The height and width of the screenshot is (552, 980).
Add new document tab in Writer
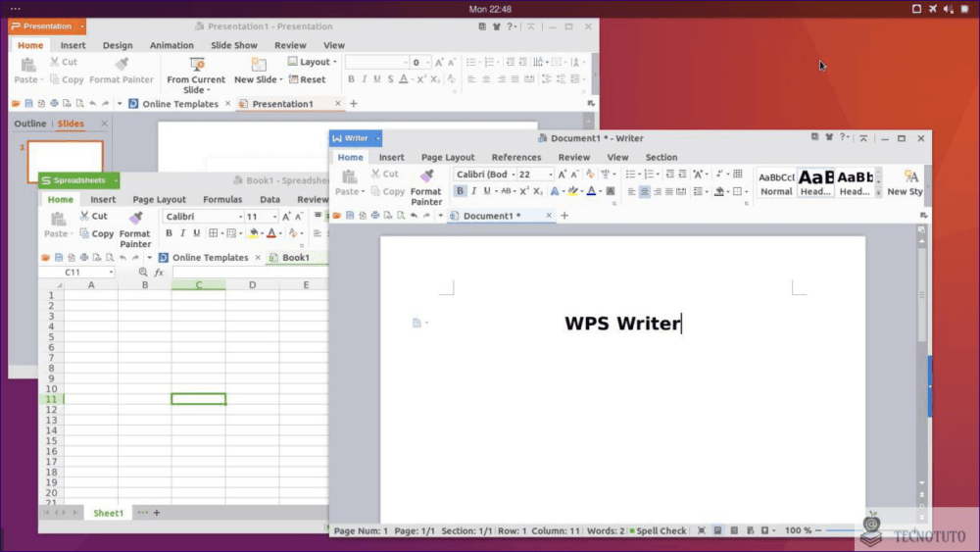[x=564, y=216]
